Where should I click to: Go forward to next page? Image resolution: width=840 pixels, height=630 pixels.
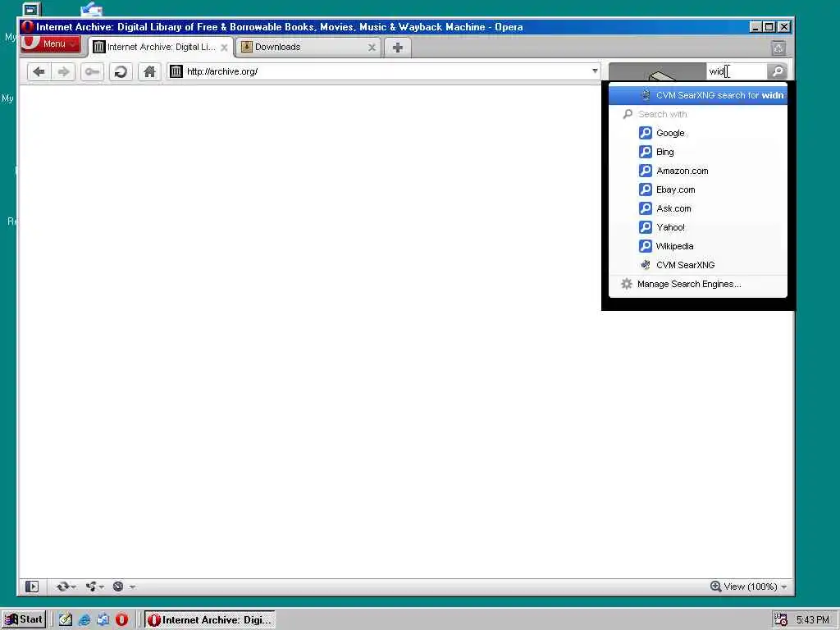[63, 72]
